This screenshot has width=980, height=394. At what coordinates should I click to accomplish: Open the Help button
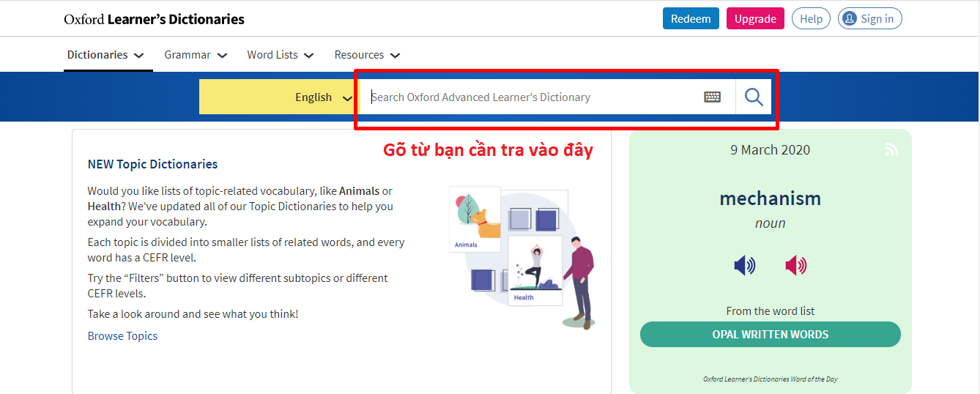click(811, 19)
